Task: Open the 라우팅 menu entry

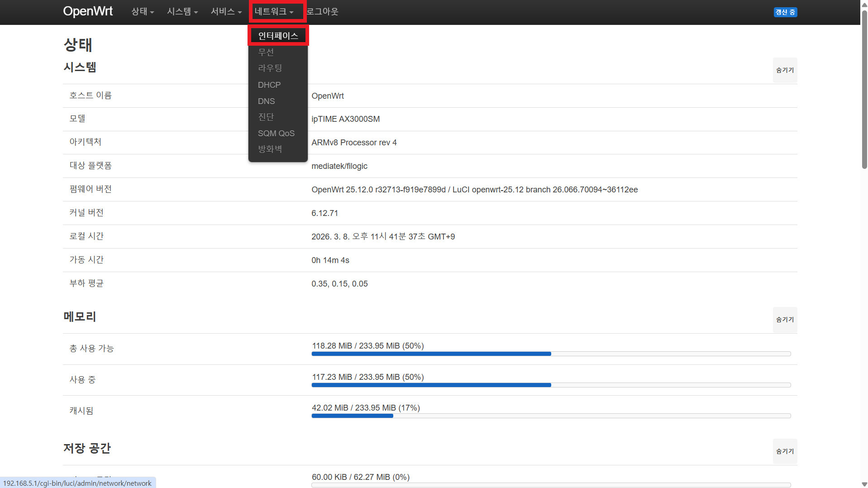Action: (270, 68)
